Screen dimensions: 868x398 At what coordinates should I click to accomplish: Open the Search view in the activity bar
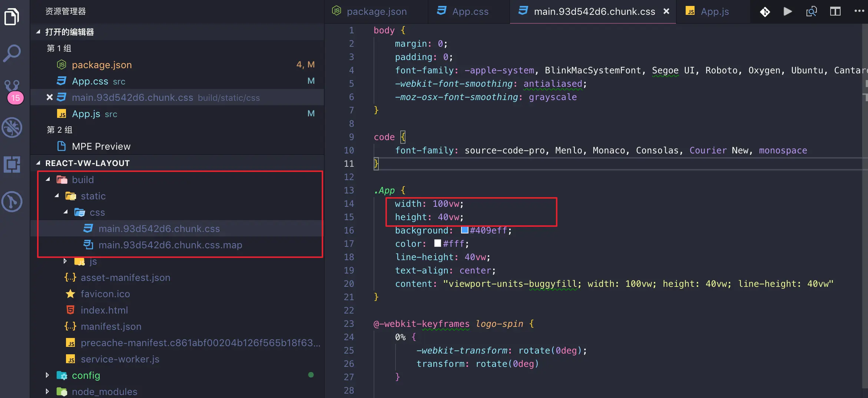click(x=12, y=53)
